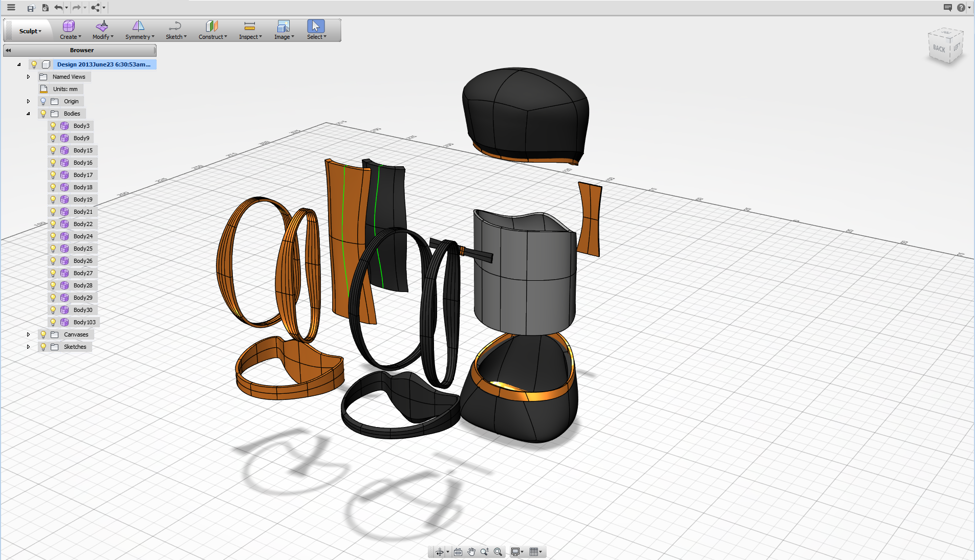Expand the Named Views tree node
The width and height of the screenshot is (975, 560).
pyautogui.click(x=28, y=76)
